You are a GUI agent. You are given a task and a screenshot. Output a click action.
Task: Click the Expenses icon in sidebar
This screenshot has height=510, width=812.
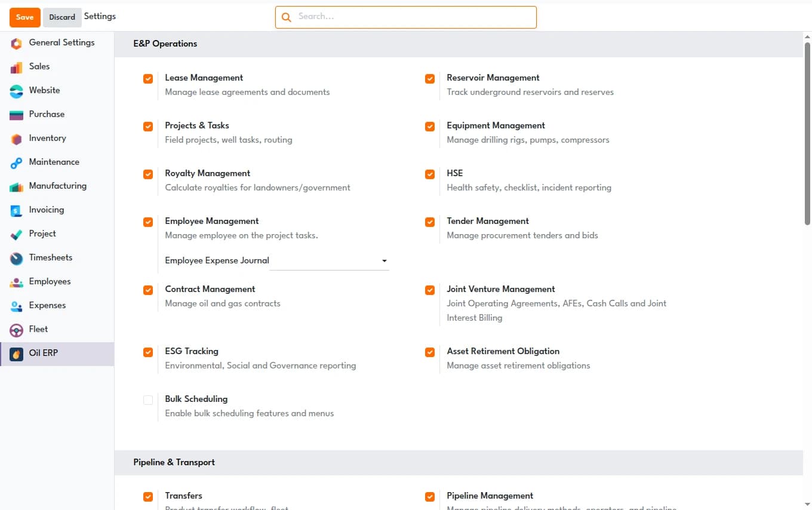click(x=17, y=306)
